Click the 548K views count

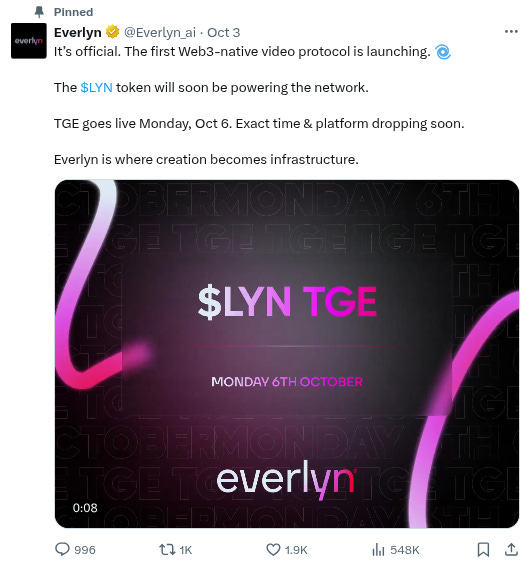click(405, 550)
